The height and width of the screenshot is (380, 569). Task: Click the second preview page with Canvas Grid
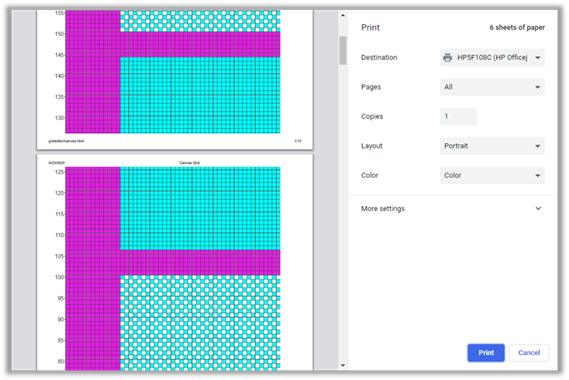[175, 262]
